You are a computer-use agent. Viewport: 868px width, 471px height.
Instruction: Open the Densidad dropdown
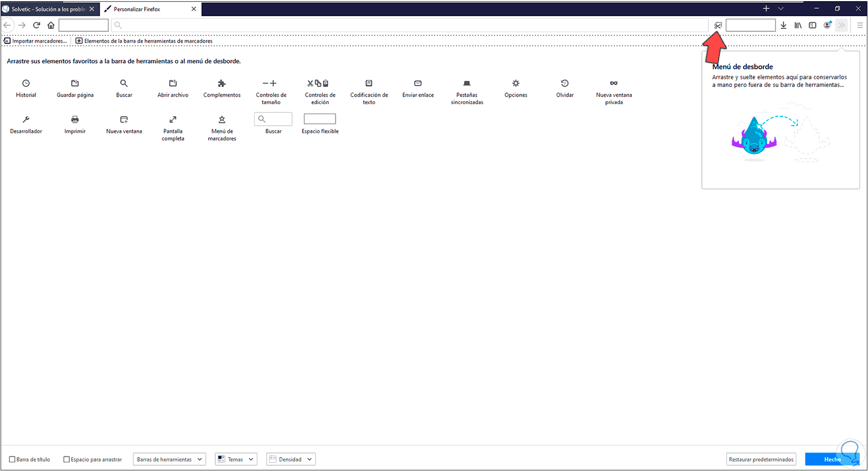pyautogui.click(x=290, y=459)
